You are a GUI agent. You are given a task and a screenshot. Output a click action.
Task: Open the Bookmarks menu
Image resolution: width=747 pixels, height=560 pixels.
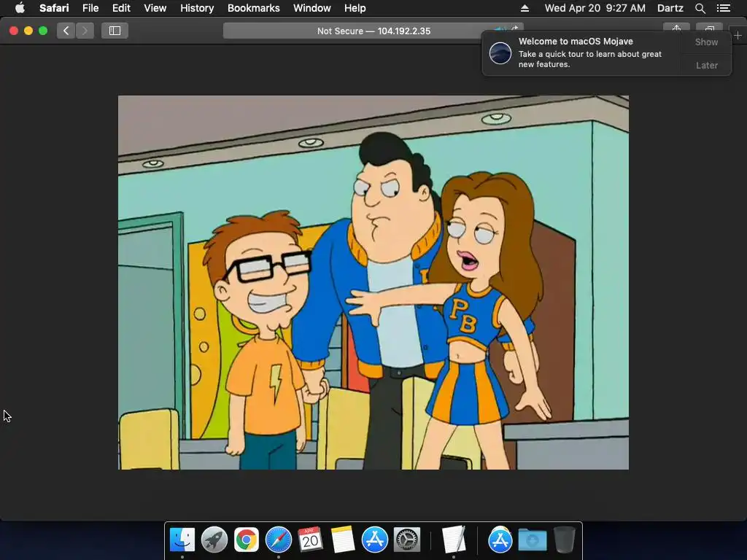(253, 8)
